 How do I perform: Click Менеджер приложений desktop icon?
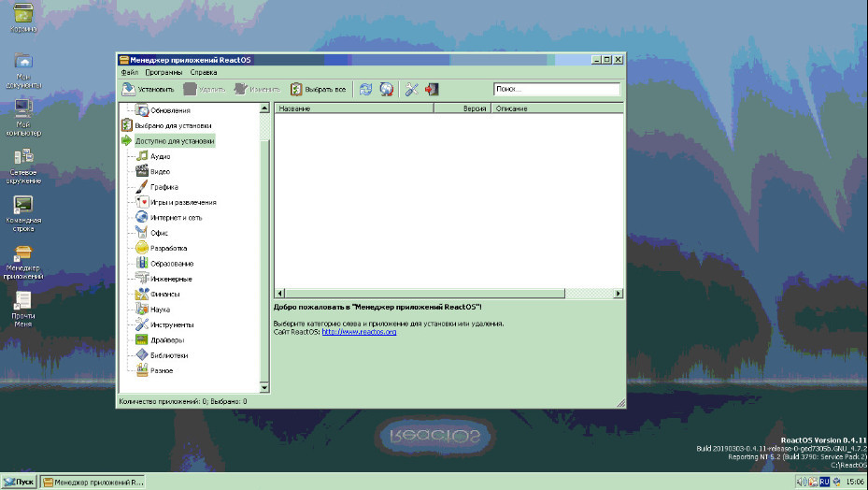click(23, 262)
